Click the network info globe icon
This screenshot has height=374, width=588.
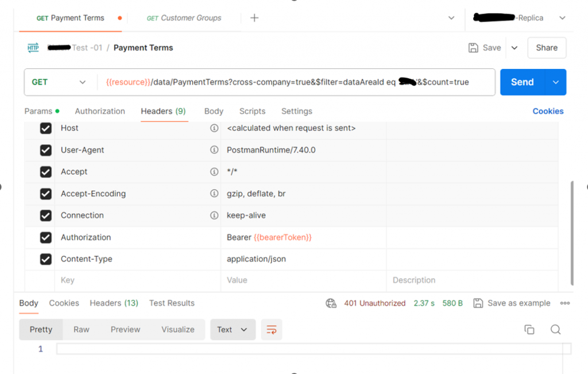pos(331,303)
